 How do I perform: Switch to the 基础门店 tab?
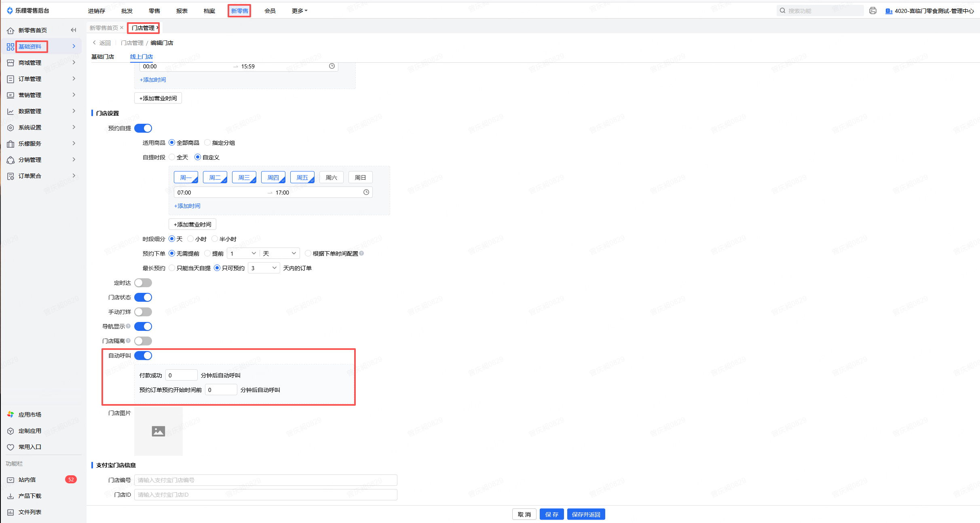pos(103,57)
